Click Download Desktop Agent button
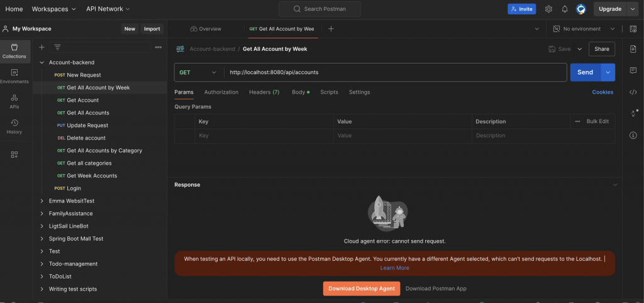 click(x=362, y=289)
